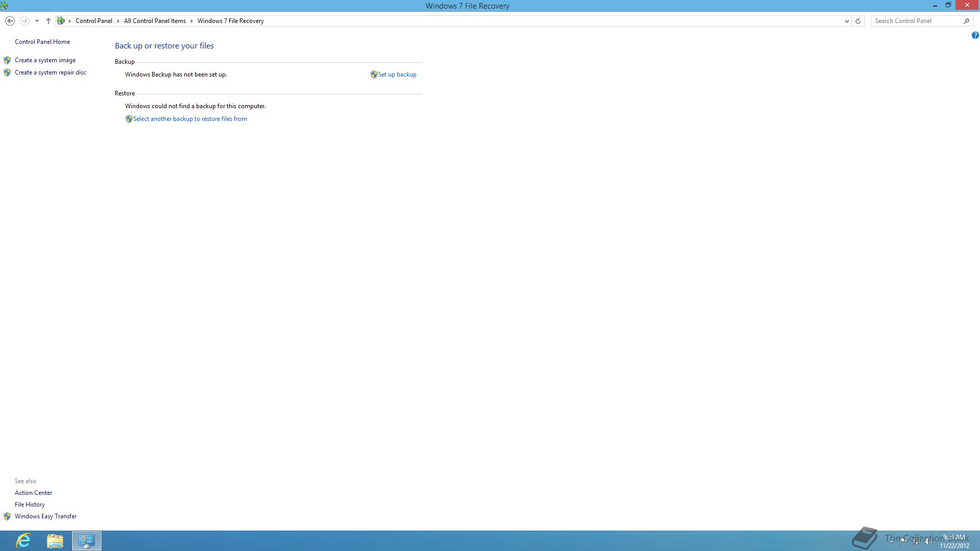
Task: Click Set up backup link
Action: point(397,74)
